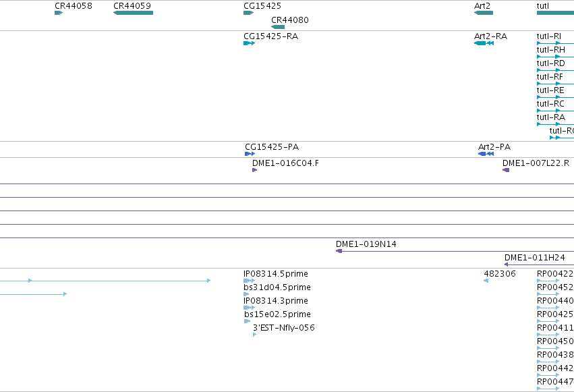Select the tutl gene label
This screenshot has height=392, width=574.
point(542,6)
